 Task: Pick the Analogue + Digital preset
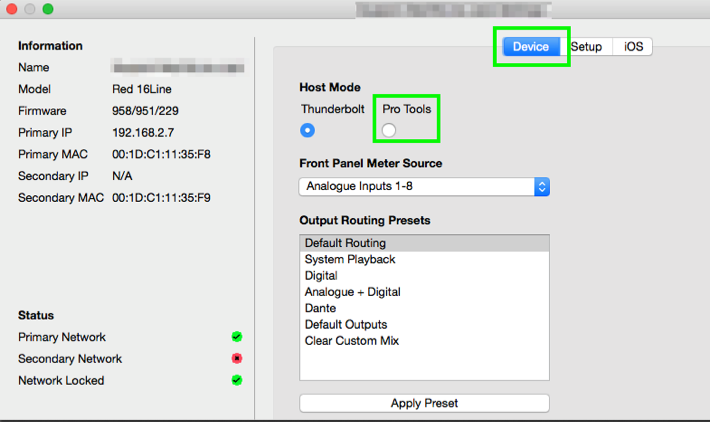tap(352, 292)
